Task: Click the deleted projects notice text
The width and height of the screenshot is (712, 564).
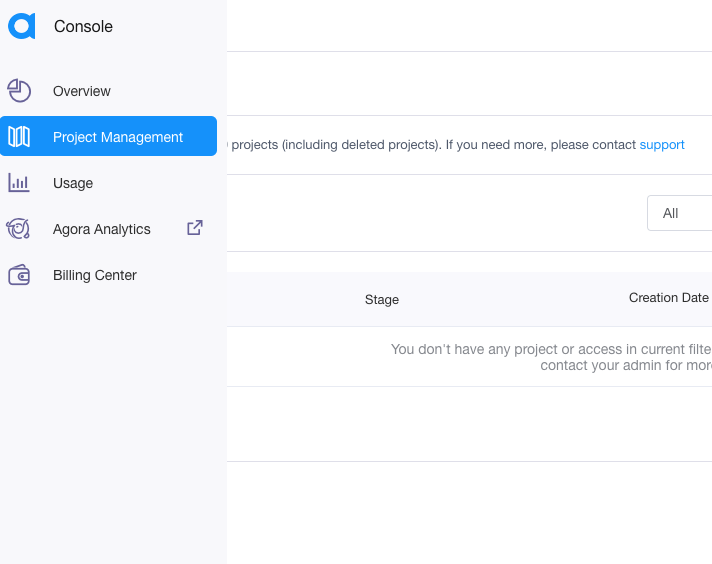Action: 432,145
